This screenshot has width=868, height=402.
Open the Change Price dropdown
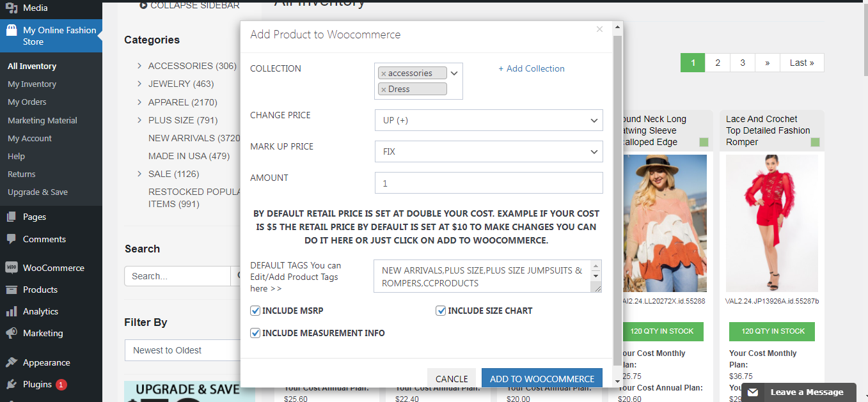click(x=489, y=120)
